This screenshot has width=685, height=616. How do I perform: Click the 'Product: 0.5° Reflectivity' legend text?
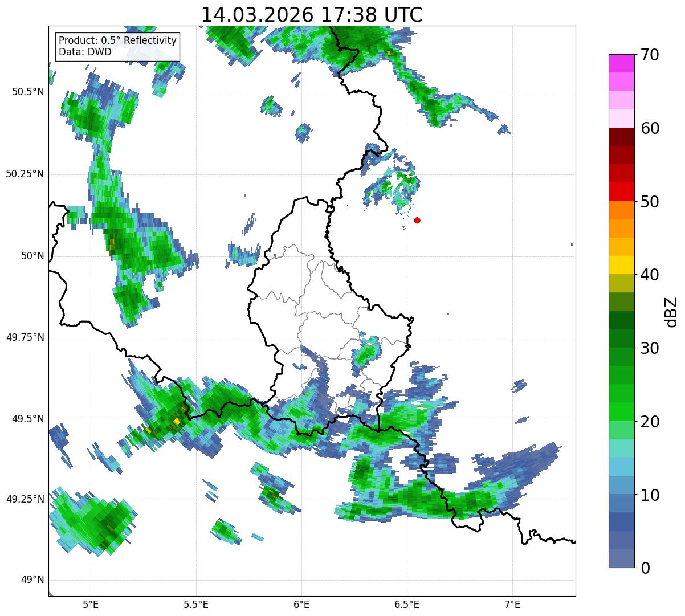coord(117,41)
